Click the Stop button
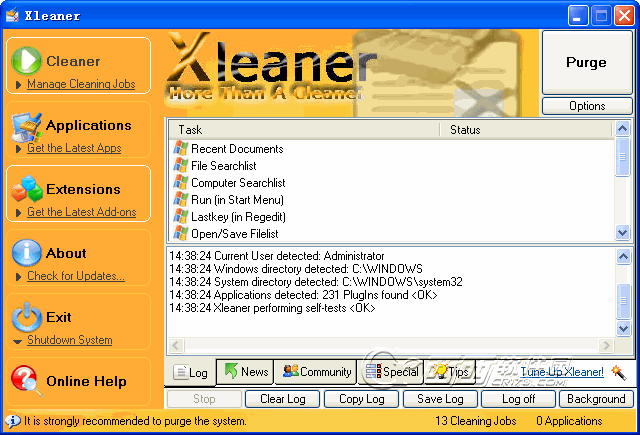The width and height of the screenshot is (640, 435). point(204,399)
